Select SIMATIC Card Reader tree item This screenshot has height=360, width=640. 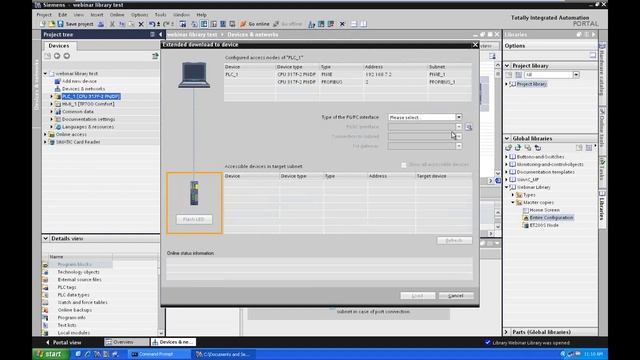(x=78, y=142)
